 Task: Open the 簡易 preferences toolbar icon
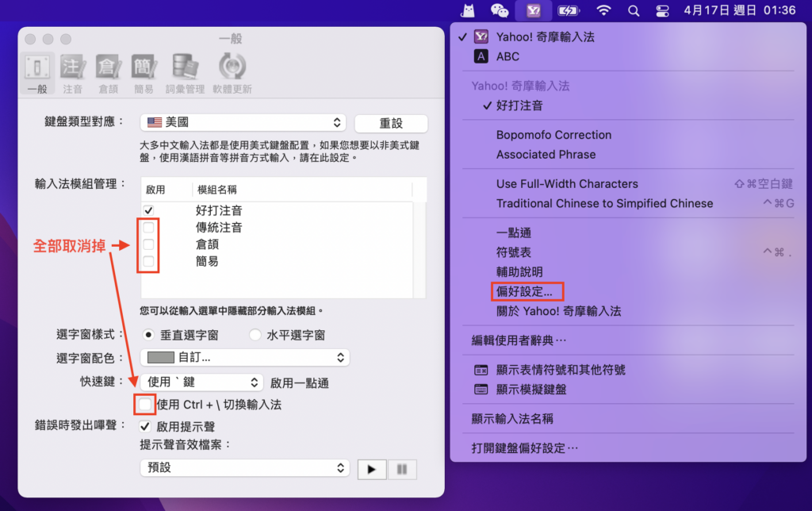(144, 74)
